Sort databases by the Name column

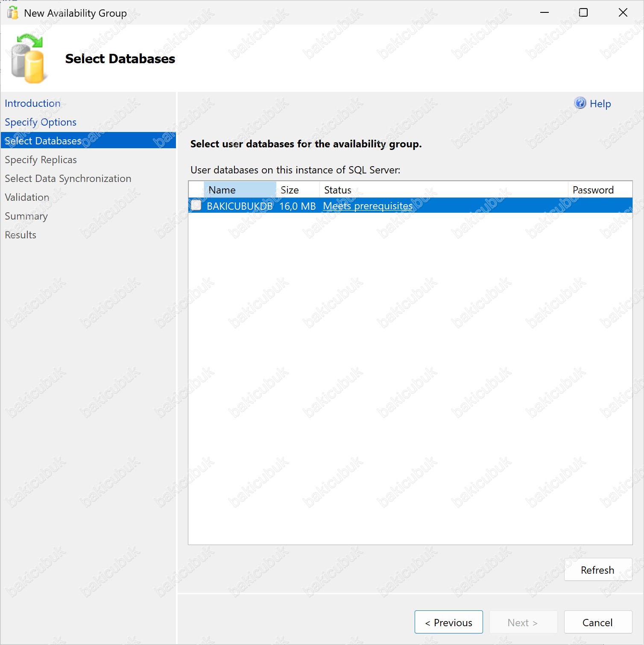(239, 190)
